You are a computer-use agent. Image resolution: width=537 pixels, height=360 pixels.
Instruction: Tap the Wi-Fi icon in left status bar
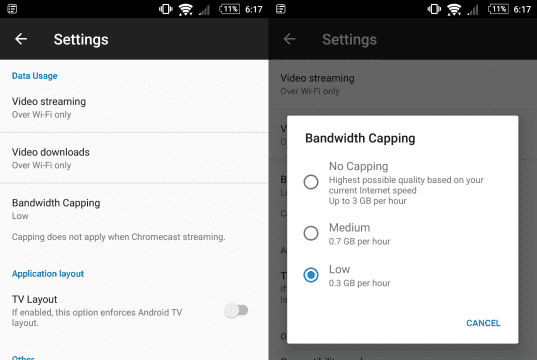pyautogui.click(x=186, y=9)
